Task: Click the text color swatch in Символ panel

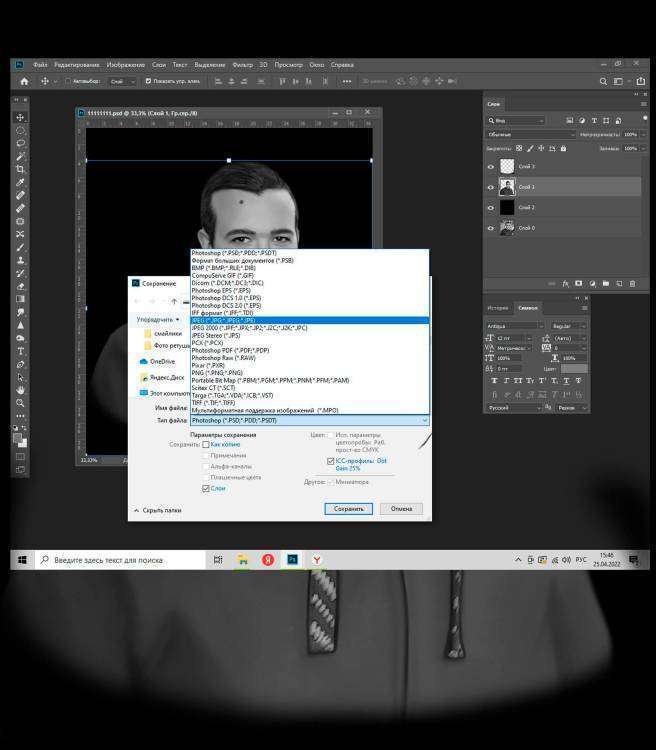Action: (574, 368)
